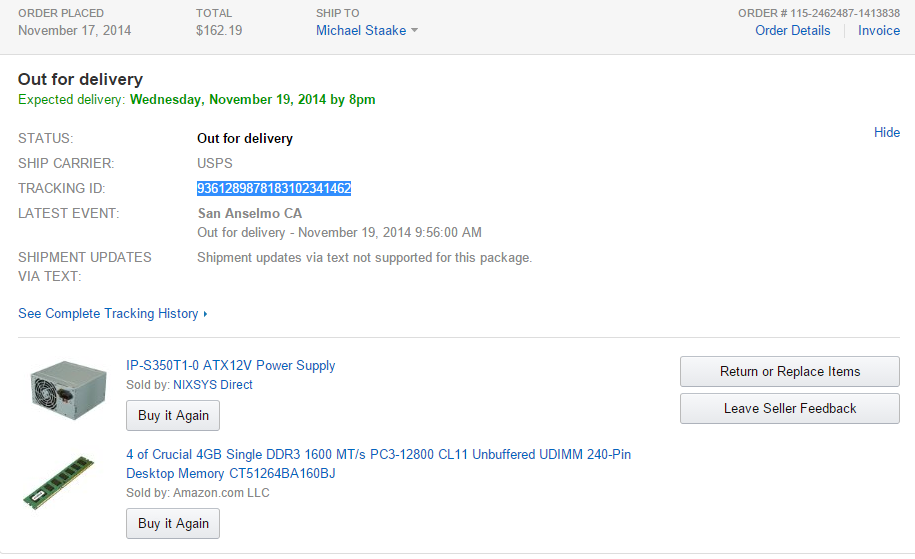Open the IP-S350T1-0 ATX12V Power Supply link
This screenshot has width=915, height=559.
tap(230, 365)
